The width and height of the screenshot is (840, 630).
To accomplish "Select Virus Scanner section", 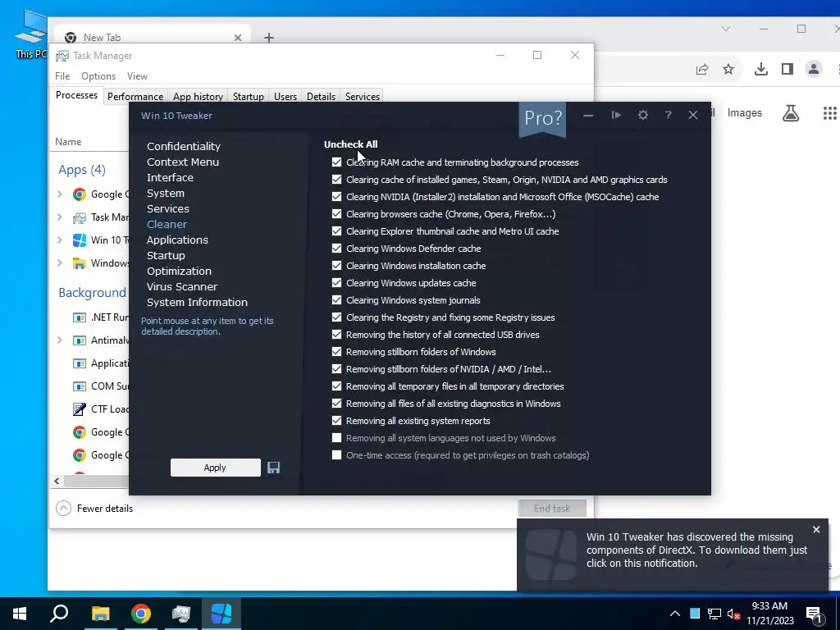I will tap(182, 286).
